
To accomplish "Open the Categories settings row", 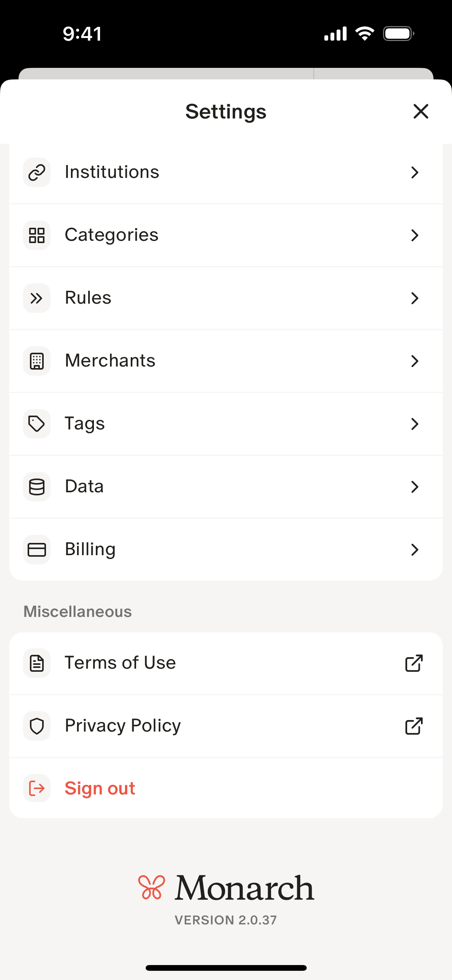I will [111, 235].
